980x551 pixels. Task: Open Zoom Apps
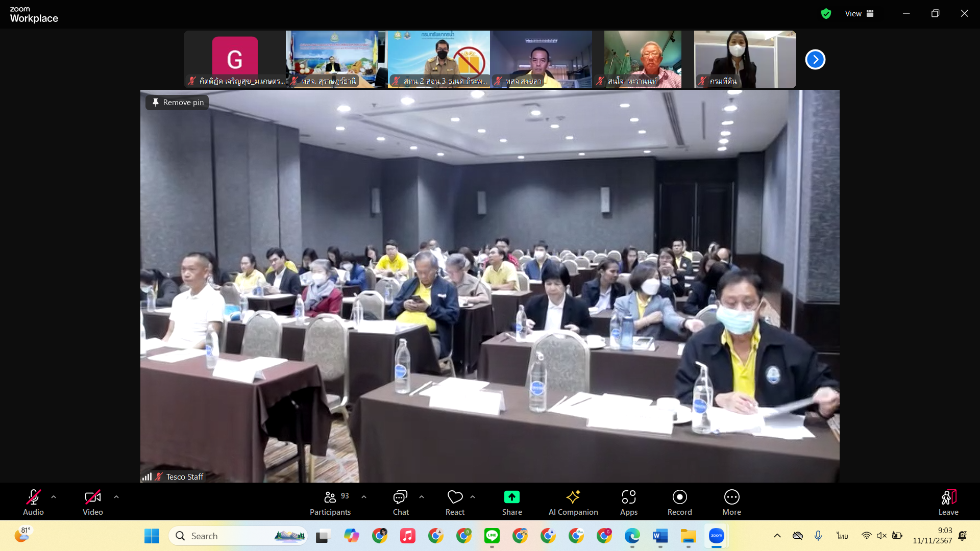point(628,503)
